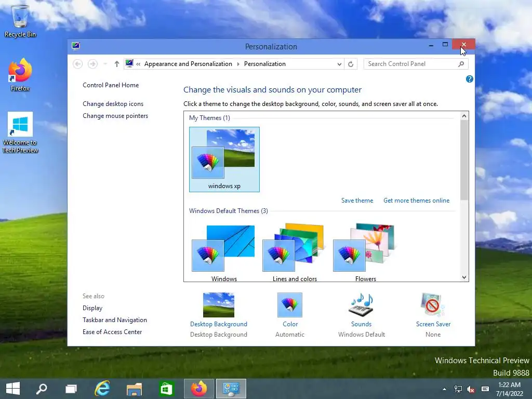532x399 pixels.
Task: Go up one level with Up arrow
Action: coord(117,64)
